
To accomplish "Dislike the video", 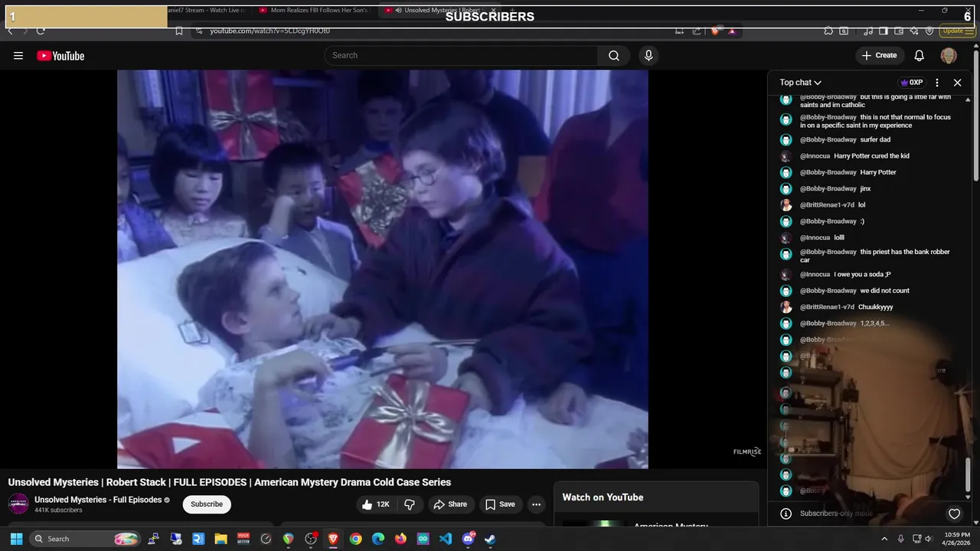I will coord(410,504).
